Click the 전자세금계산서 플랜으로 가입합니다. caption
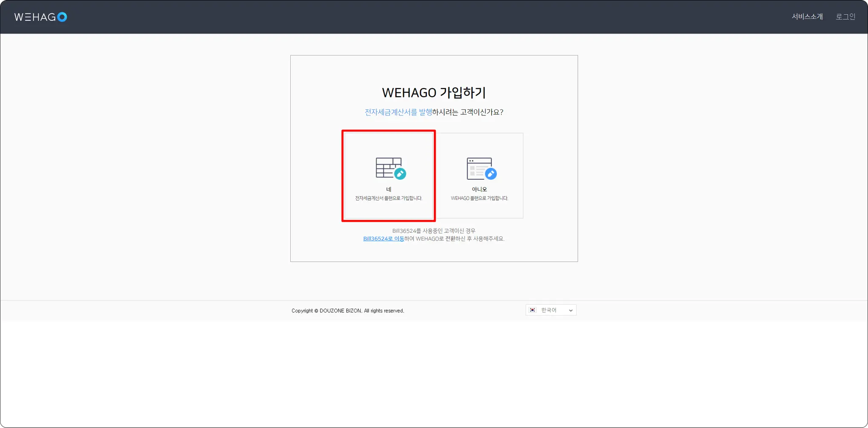This screenshot has width=868, height=428. (389, 198)
